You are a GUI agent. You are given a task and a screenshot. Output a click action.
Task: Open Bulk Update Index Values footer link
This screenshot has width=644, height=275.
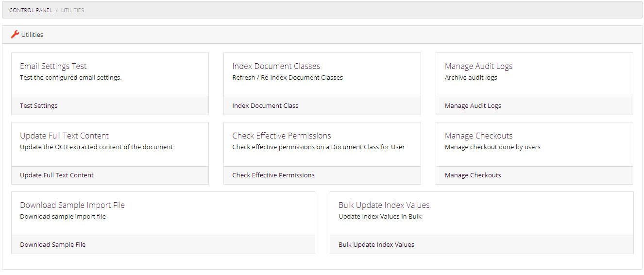376,245
